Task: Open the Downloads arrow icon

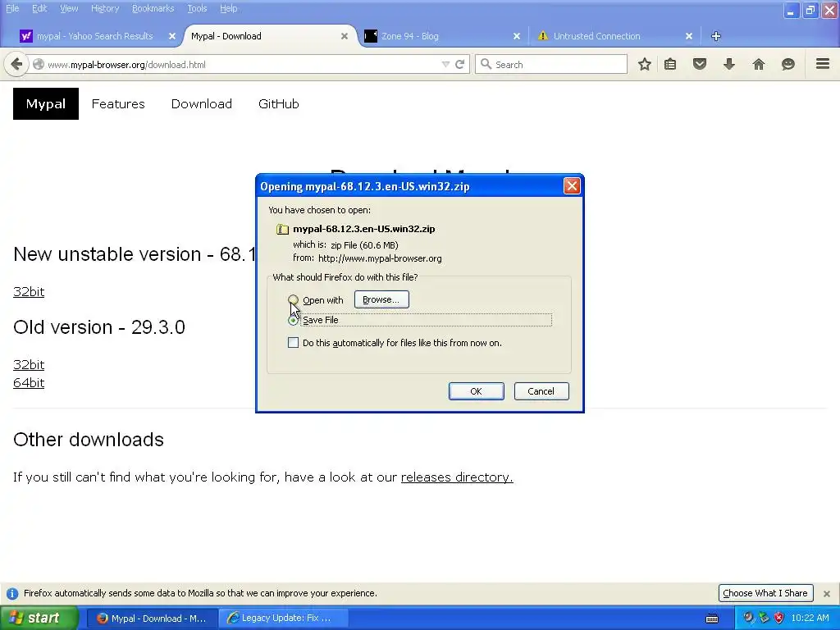Action: [x=729, y=64]
